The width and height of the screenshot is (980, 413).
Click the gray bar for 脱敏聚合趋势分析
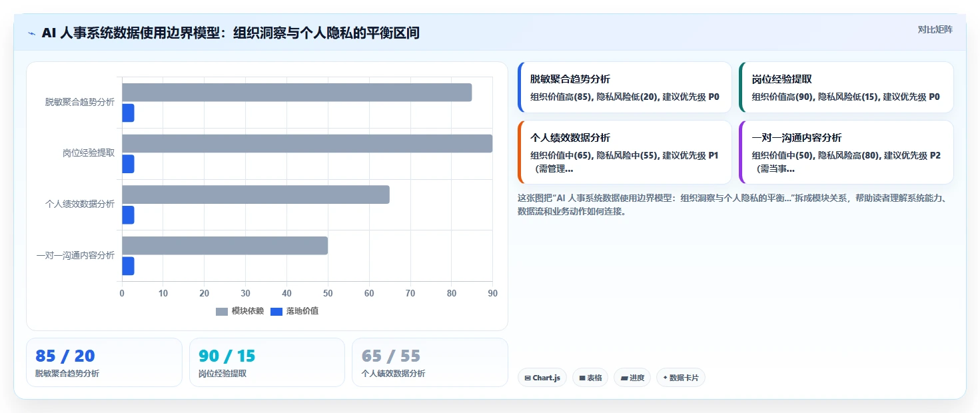[296, 93]
